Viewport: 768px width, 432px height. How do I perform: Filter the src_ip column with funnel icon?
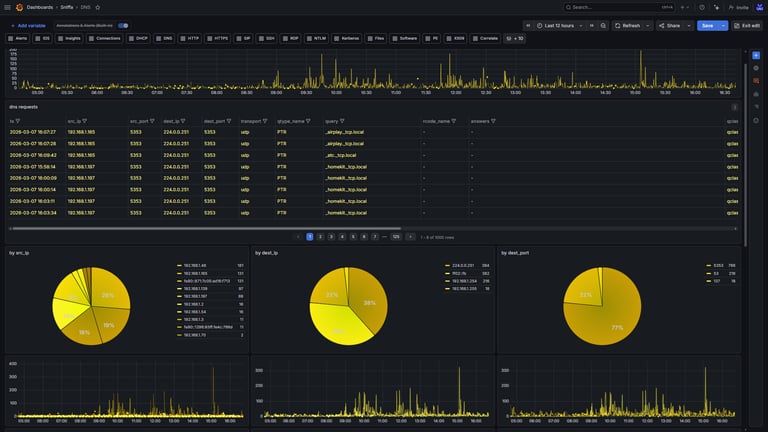(85, 121)
